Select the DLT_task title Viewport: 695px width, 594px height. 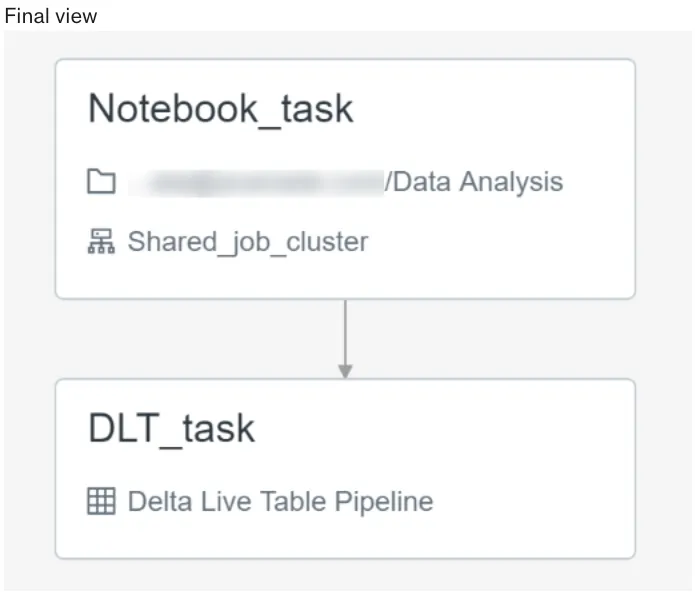[172, 429]
